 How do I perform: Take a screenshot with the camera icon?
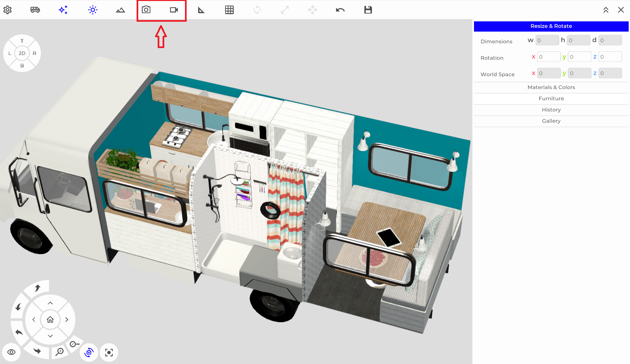(x=146, y=10)
